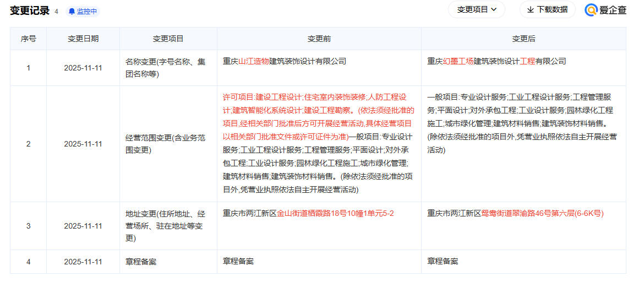The image size is (644, 298).
Task: Click serial number 4 in the table
Action: pyautogui.click(x=28, y=262)
